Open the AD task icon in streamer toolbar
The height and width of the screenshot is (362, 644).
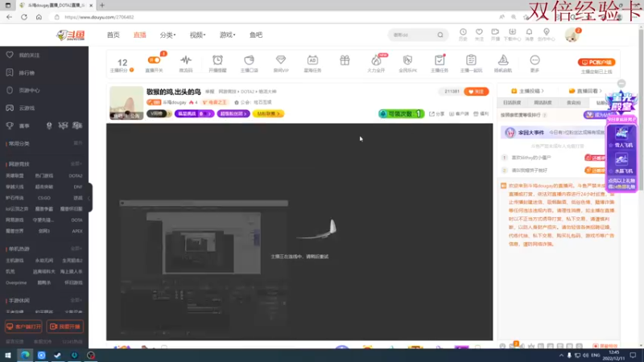pyautogui.click(x=312, y=60)
